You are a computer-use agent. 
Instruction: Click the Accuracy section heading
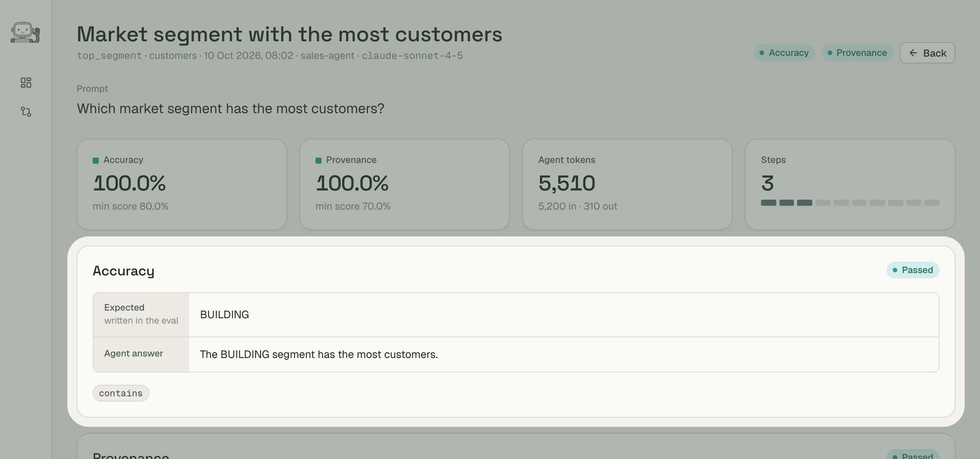pos(123,271)
